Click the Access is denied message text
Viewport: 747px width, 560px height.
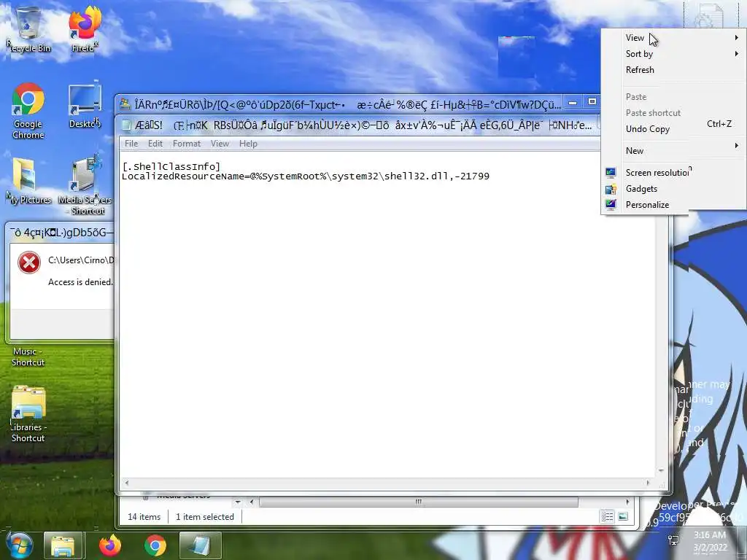tap(80, 282)
